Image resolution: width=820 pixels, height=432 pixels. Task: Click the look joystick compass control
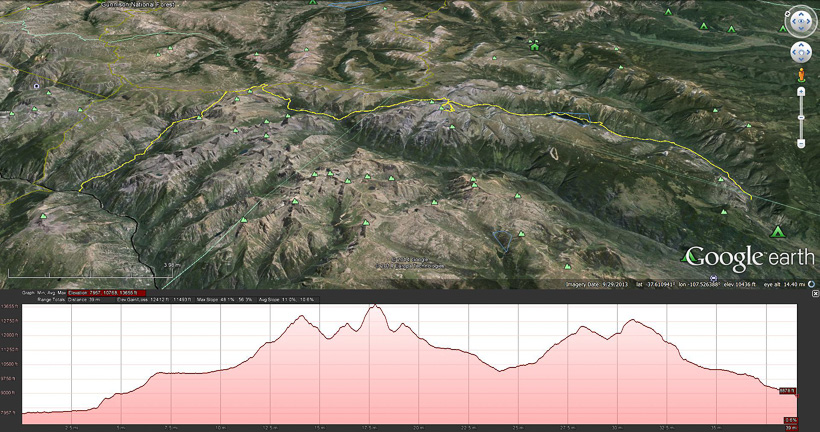tap(801, 21)
